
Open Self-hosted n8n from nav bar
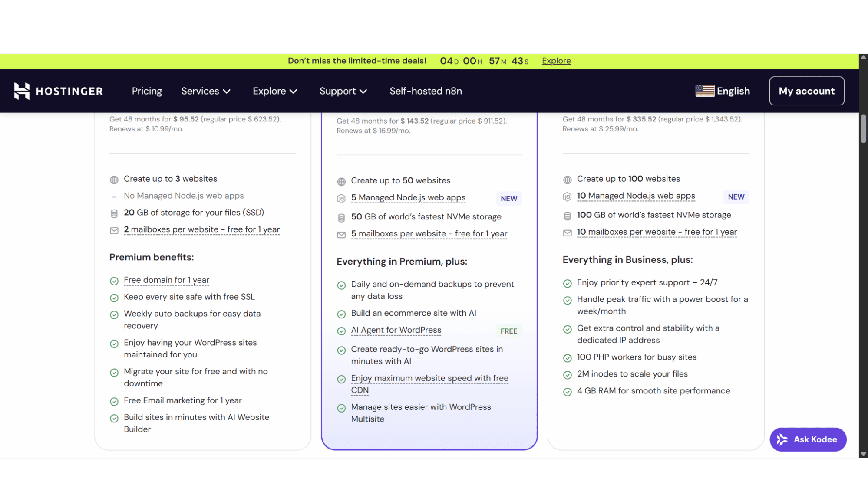click(x=426, y=91)
